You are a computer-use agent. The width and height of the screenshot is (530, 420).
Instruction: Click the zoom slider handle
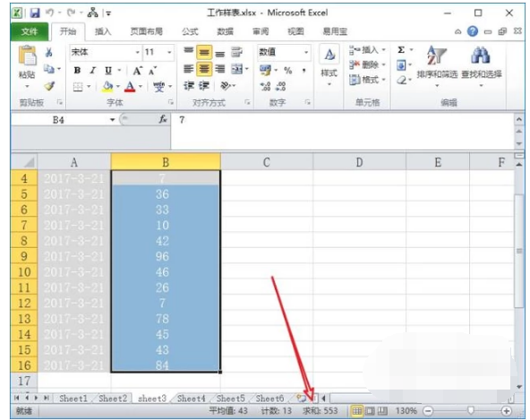coord(471,411)
